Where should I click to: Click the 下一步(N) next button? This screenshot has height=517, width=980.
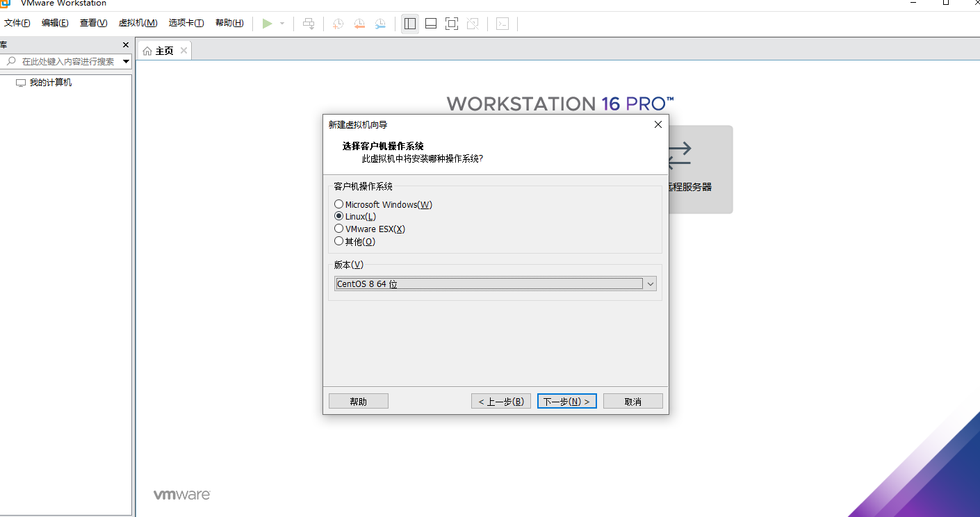(567, 402)
